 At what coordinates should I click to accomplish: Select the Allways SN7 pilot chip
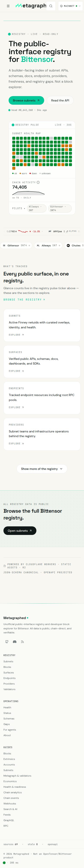point(37,208)
